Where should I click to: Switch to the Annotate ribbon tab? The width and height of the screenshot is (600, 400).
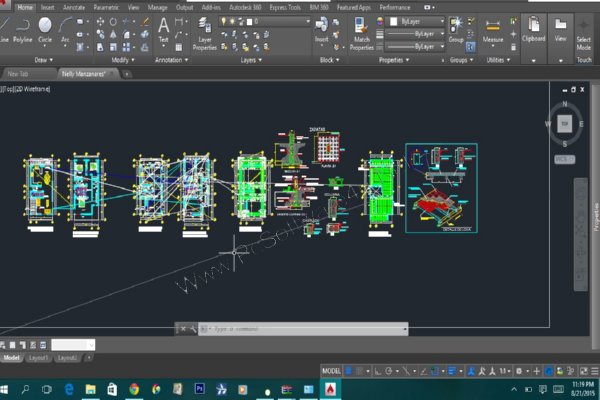(x=74, y=7)
